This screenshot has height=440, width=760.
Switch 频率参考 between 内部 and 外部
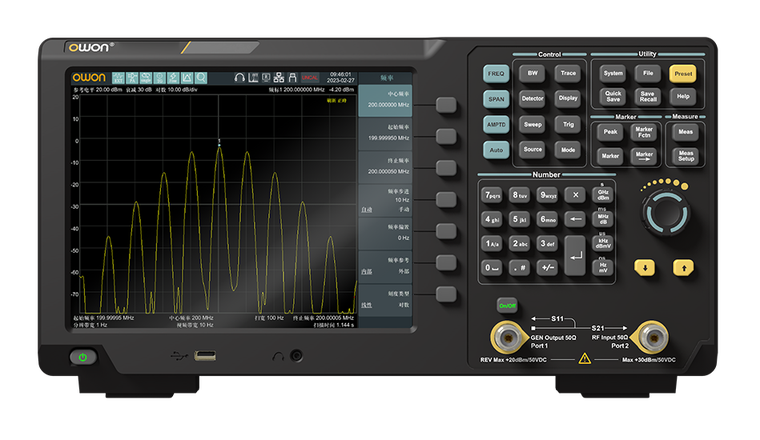tap(385, 267)
